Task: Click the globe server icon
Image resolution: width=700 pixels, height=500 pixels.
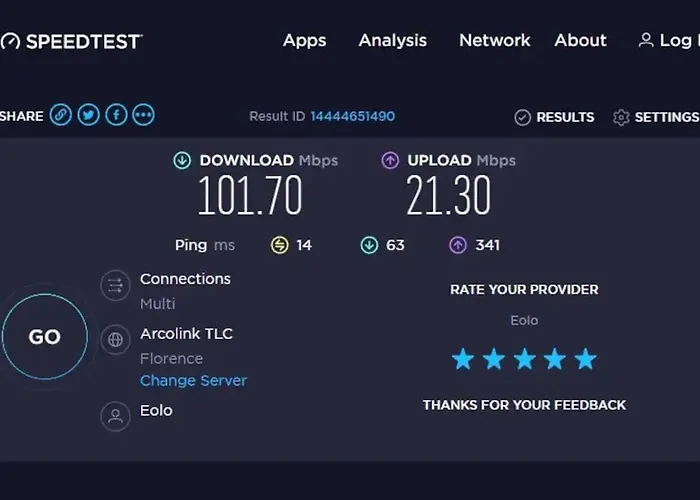Action: pyautogui.click(x=116, y=339)
